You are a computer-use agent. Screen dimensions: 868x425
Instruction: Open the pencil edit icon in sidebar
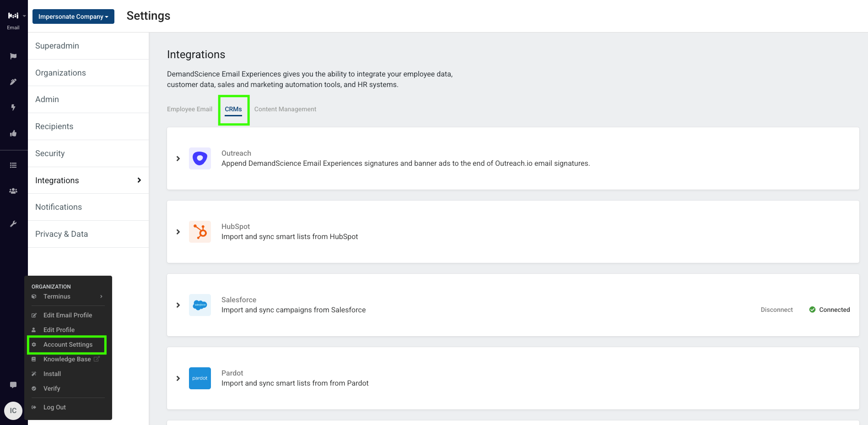(13, 82)
